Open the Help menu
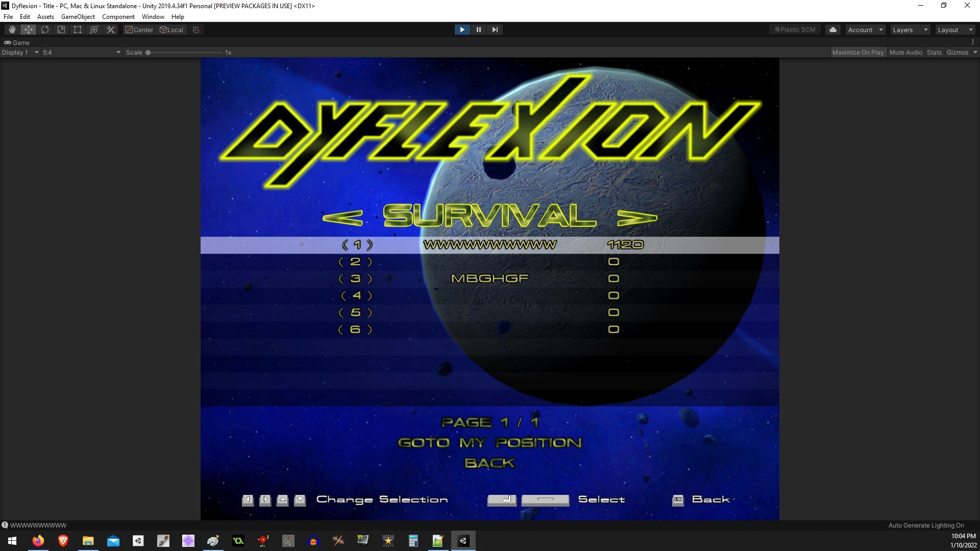The height and width of the screenshot is (551, 980). 178,17
